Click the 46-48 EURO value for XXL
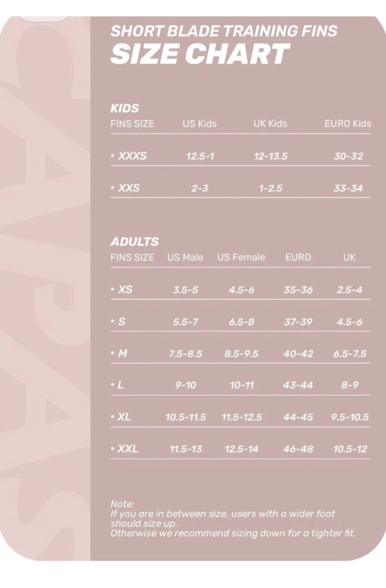Viewport: 386px width, 588px height. [x=298, y=449]
